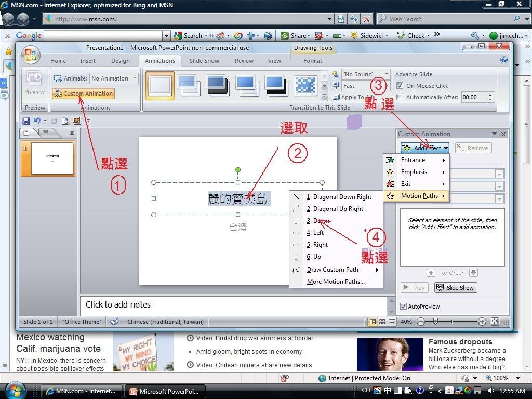Click the Preview button on ribbon
Viewport: 532px width, 399px height.
click(35, 83)
